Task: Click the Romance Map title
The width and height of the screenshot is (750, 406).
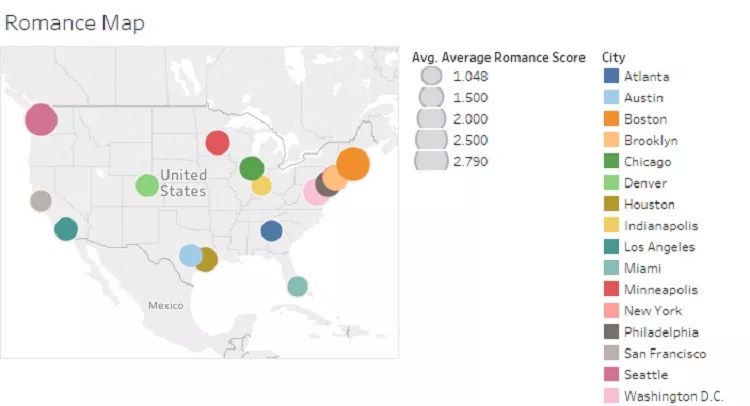Action: pos(75,23)
